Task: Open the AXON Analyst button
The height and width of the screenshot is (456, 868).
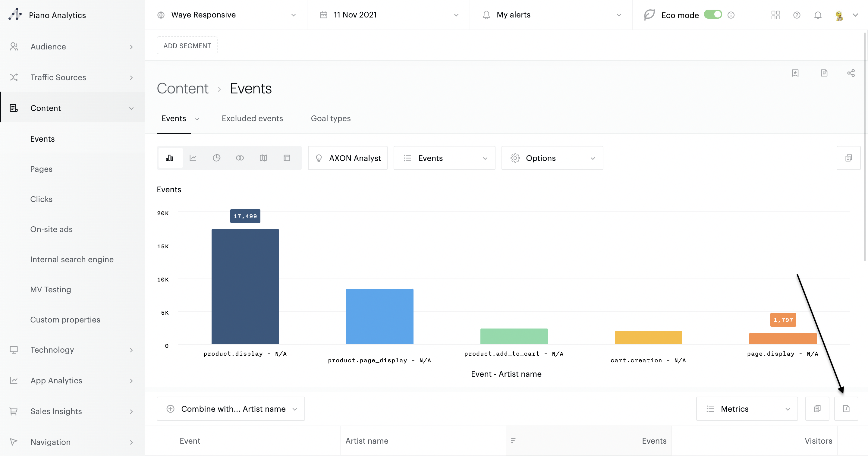Action: coord(348,158)
